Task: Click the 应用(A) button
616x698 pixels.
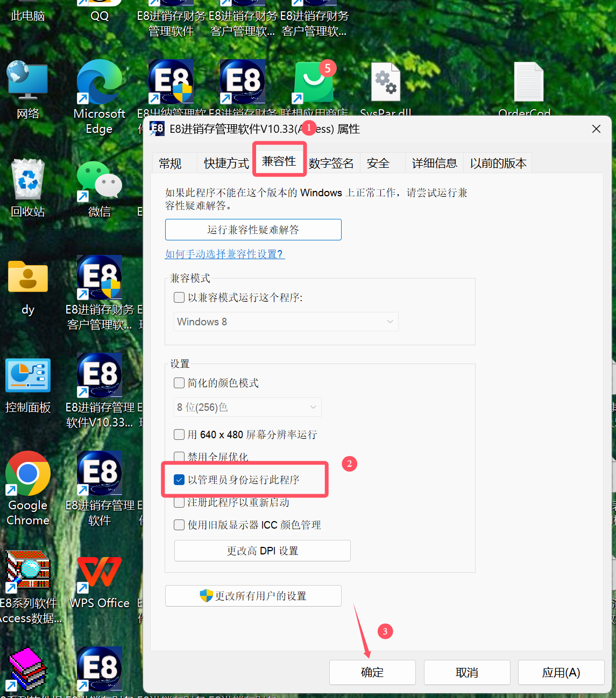Action: (561, 672)
